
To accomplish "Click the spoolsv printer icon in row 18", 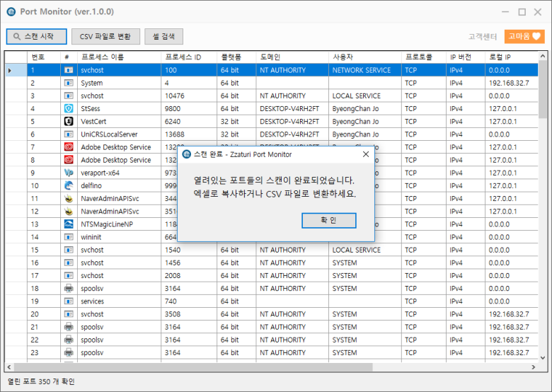I will [x=69, y=289].
